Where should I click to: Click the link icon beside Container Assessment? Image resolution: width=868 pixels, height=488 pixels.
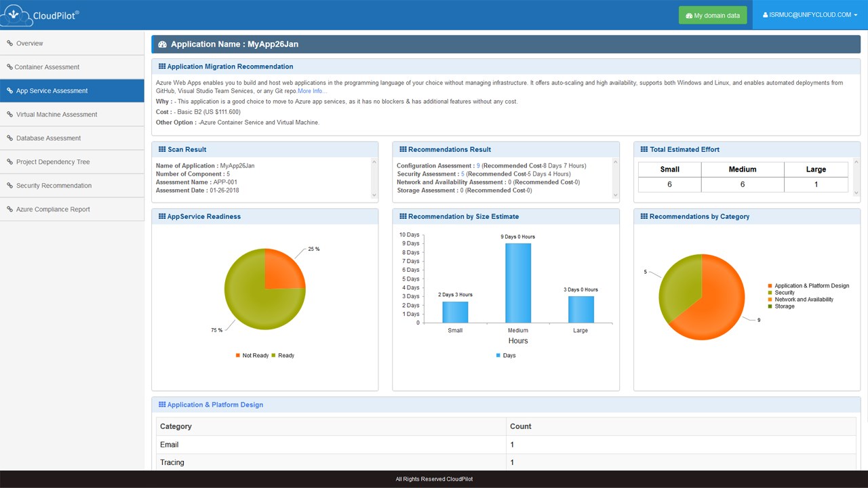9,67
